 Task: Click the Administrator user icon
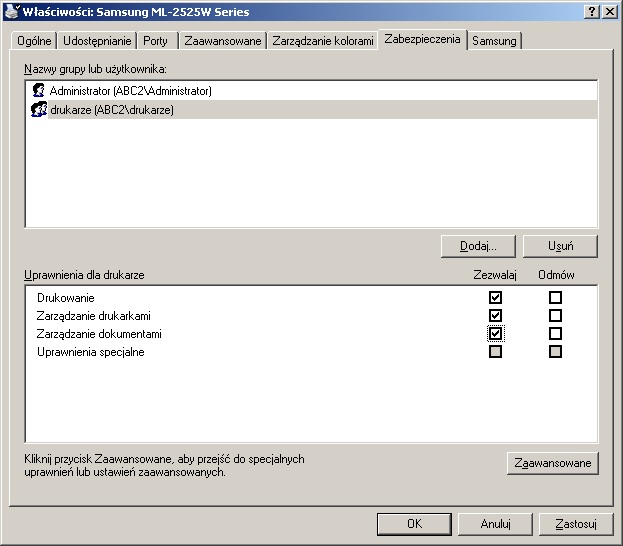coord(39,91)
